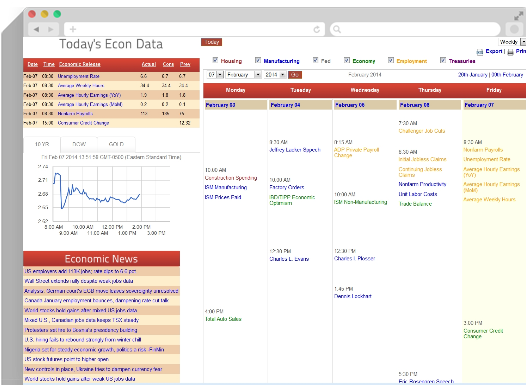This screenshot has width=526, height=385.
Task: Open Average Weekly Hours event on Friday
Action: coord(489,200)
